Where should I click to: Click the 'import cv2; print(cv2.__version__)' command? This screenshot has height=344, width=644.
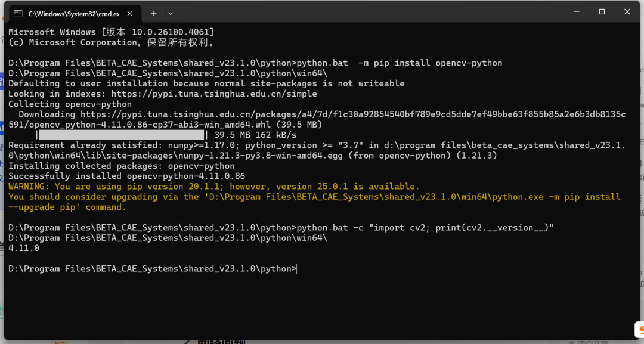click(x=461, y=227)
